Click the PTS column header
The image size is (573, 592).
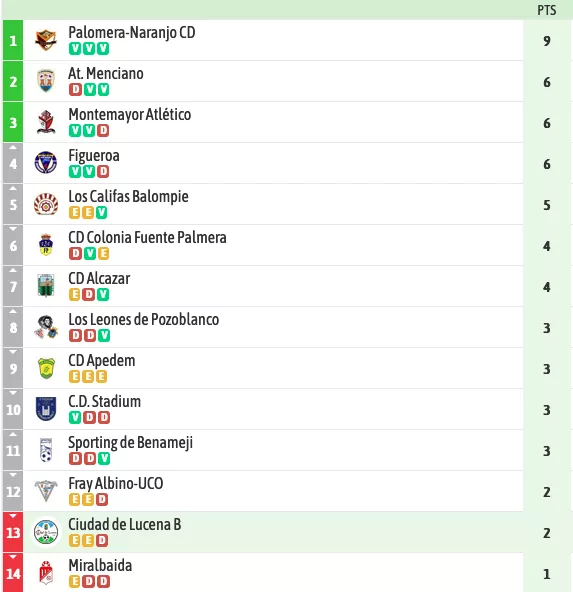(547, 10)
